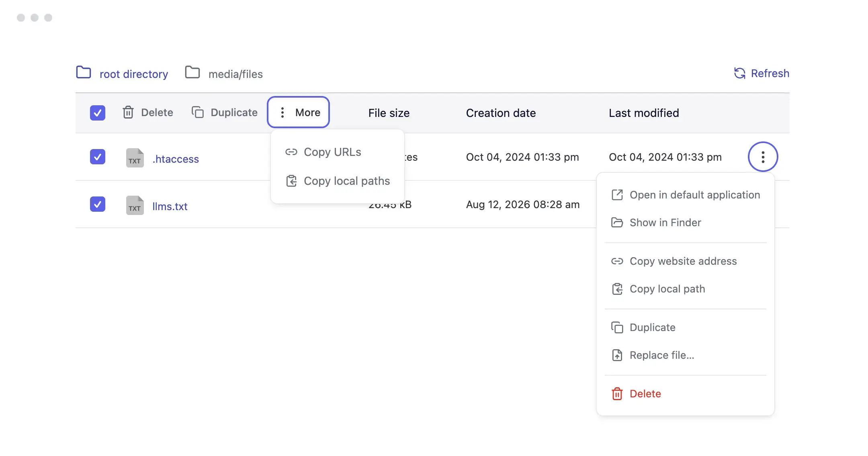Click .htaccess last modified Oct 04, 2024 01:33 pm
868x456 pixels.
pyautogui.click(x=665, y=157)
